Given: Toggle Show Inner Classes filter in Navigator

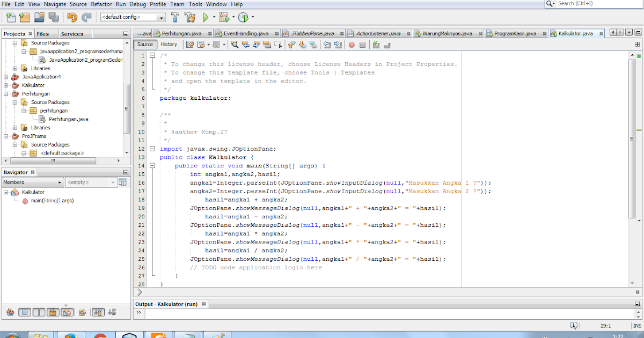Looking at the screenshot, I should 67,312.
